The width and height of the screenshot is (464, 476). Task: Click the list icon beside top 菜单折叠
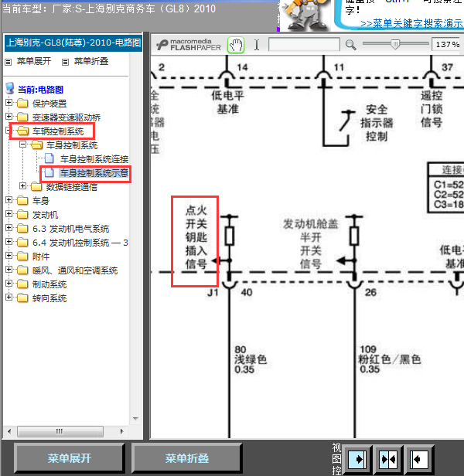[65, 62]
